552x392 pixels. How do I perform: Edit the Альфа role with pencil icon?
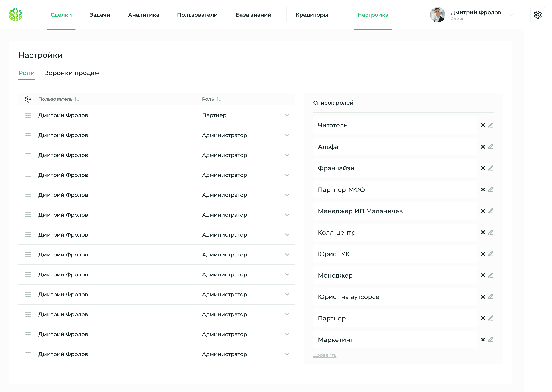click(x=491, y=146)
